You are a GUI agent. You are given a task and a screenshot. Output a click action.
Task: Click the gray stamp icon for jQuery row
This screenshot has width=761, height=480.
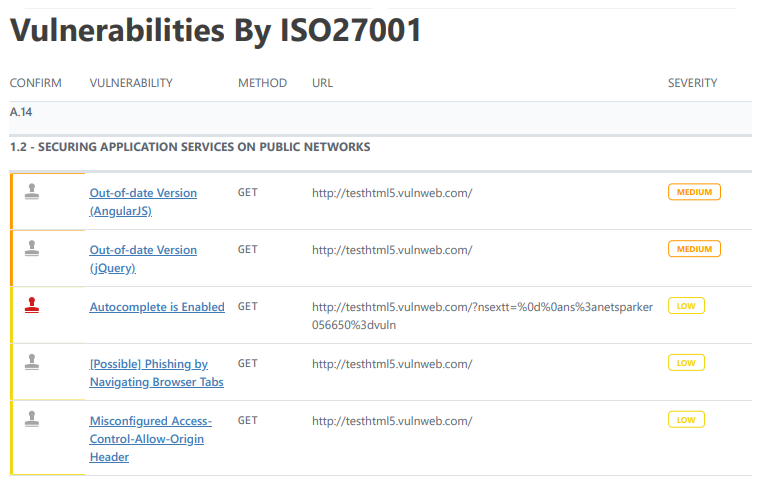click(x=32, y=248)
